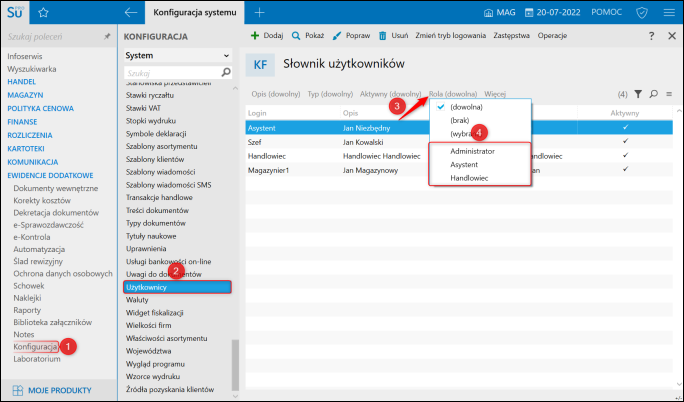Click the filter funnel icon

638,94
